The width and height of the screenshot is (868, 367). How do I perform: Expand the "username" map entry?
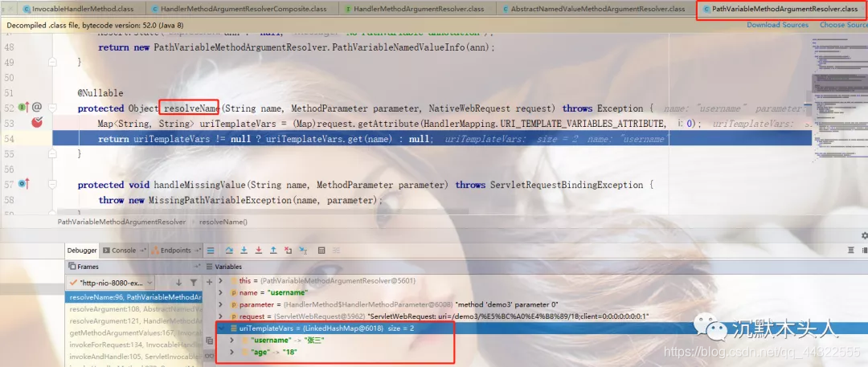tap(231, 340)
